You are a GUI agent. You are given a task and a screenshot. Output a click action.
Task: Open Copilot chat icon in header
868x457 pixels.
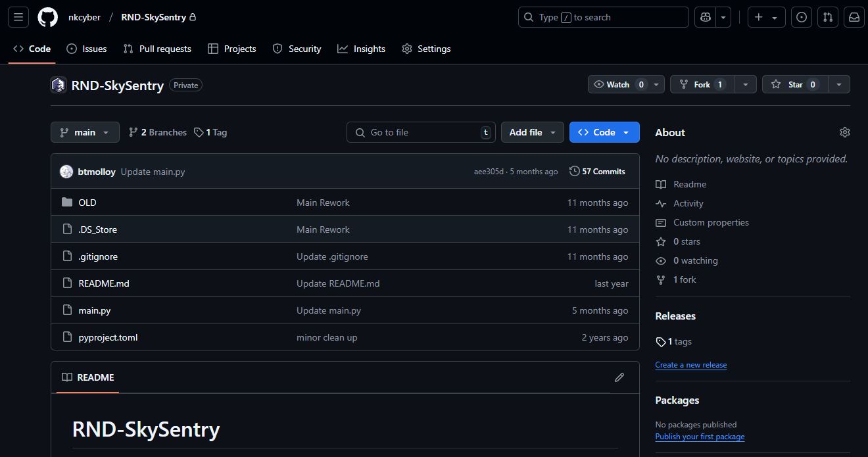pos(706,17)
